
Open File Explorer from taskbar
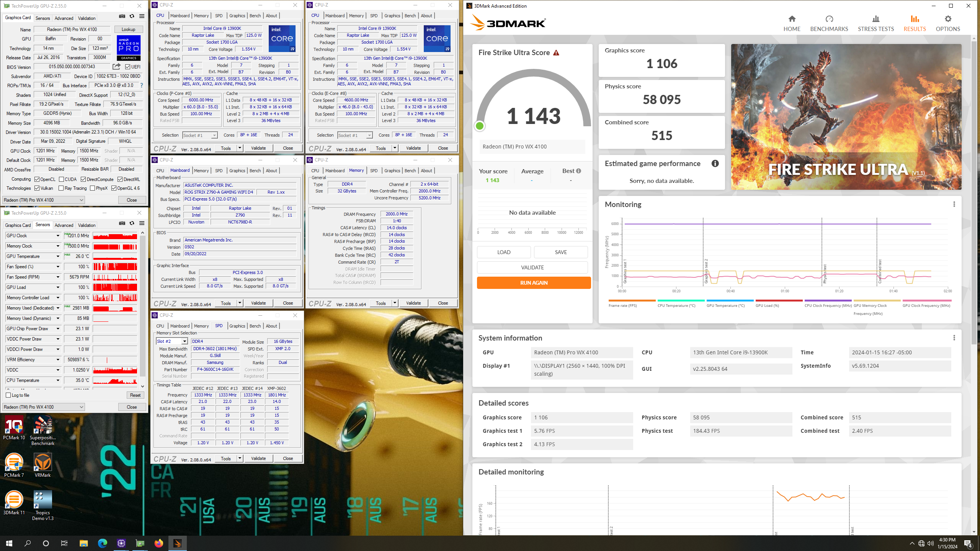coord(83,543)
